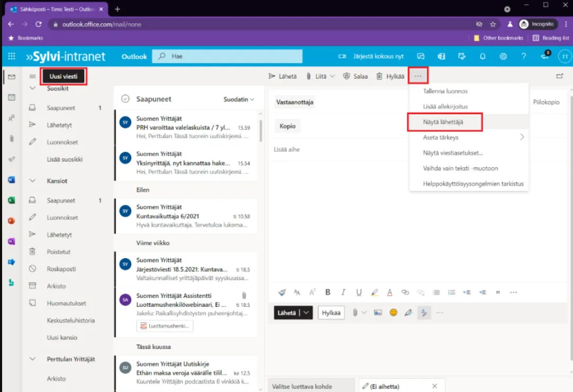Click the white Hylkää button below the editor
The height and width of the screenshot is (392, 573).
coord(331,313)
